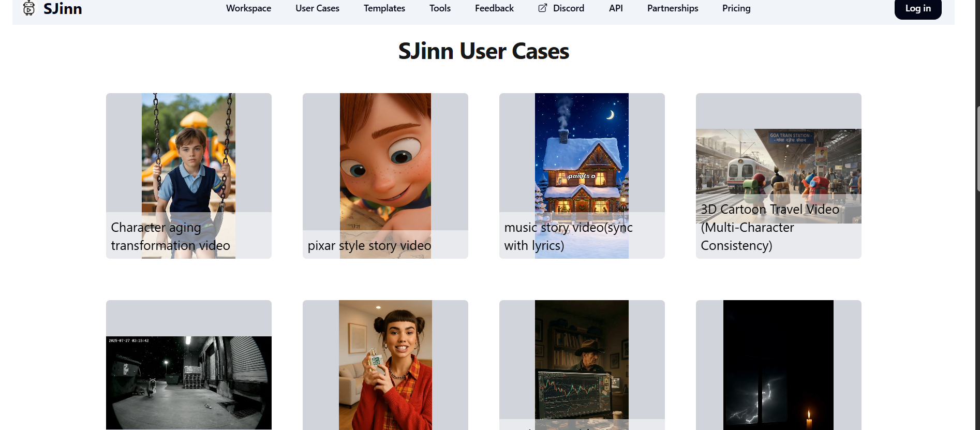
Task: Open the woman holding perfume bottle card
Action: pyautogui.click(x=385, y=365)
